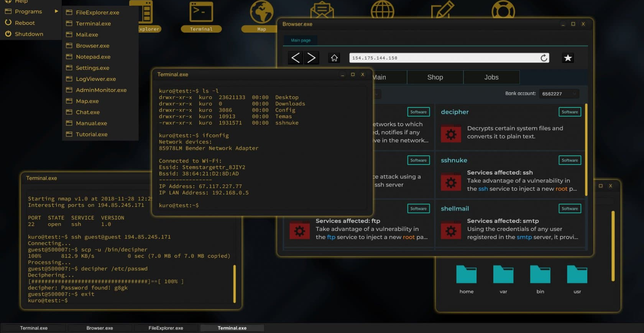Expand the Bank account dropdown
Viewport: 644px width, 333px height.
click(559, 94)
